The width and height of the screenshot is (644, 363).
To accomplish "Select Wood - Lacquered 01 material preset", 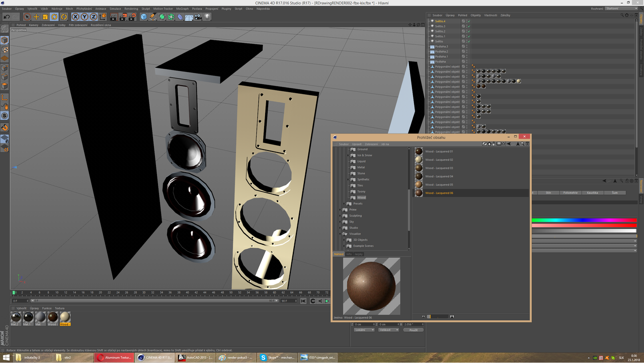I will [x=439, y=152].
